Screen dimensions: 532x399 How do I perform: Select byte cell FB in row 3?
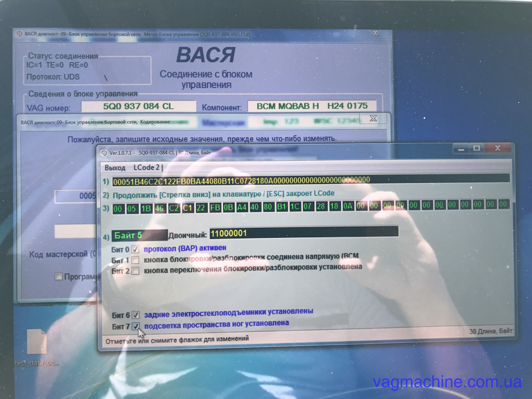[x=215, y=207]
